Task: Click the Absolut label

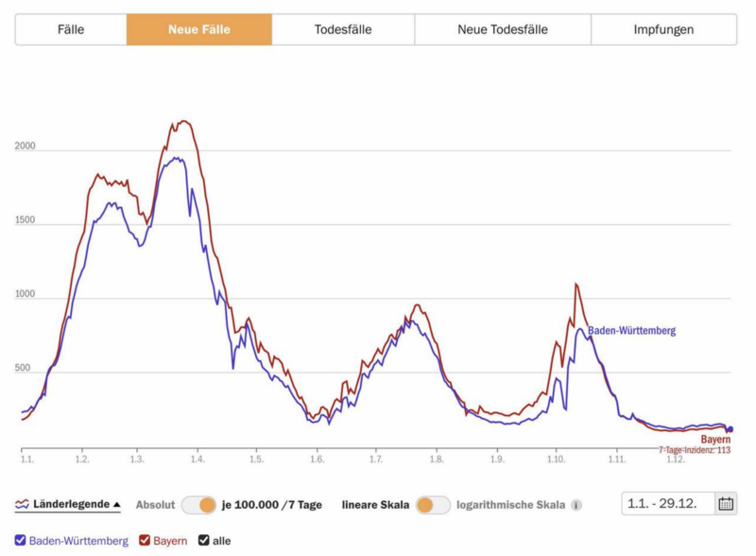Action: point(155,505)
